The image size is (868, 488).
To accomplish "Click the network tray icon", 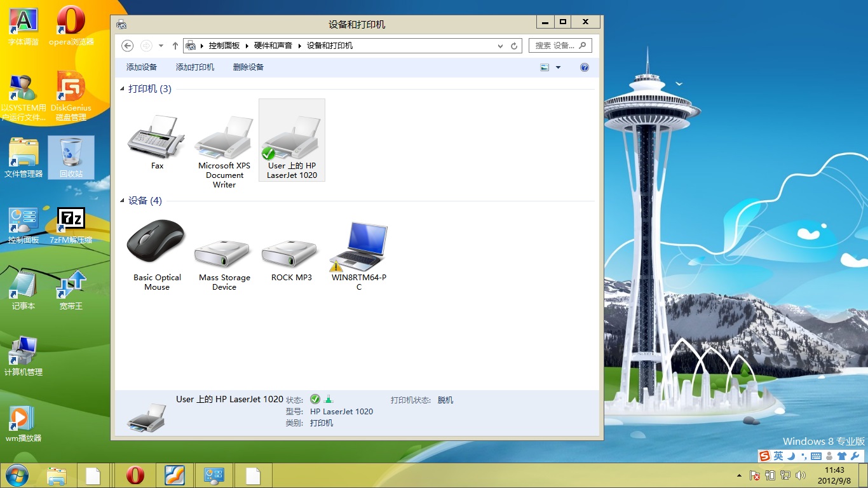I will (785, 475).
